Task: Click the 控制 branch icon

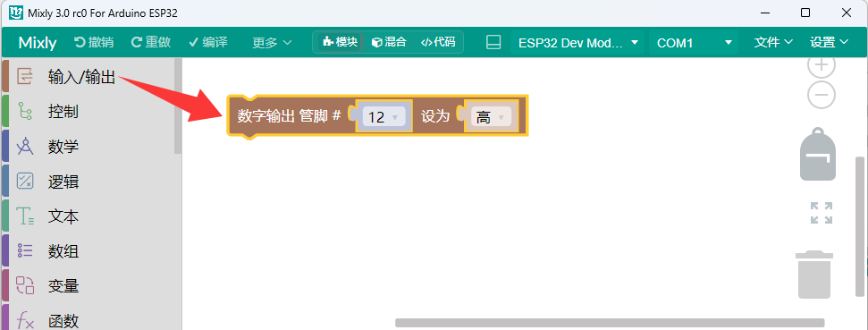Action: 25,111
